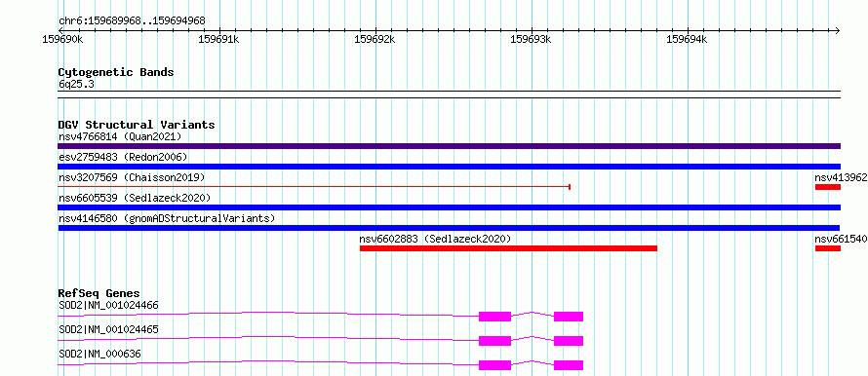Click the 159694k ruler tick label

point(687,39)
